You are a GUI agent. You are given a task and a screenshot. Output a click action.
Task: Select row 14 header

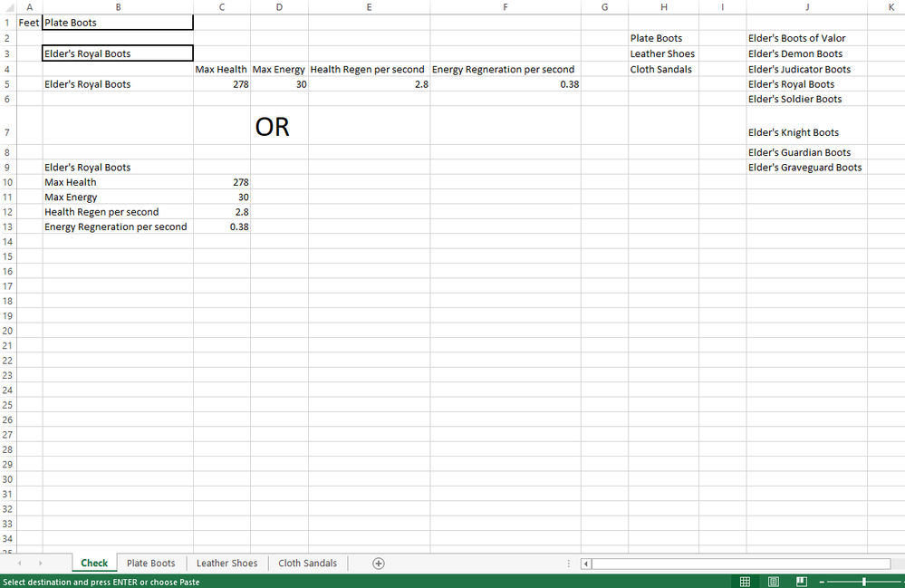(7, 242)
